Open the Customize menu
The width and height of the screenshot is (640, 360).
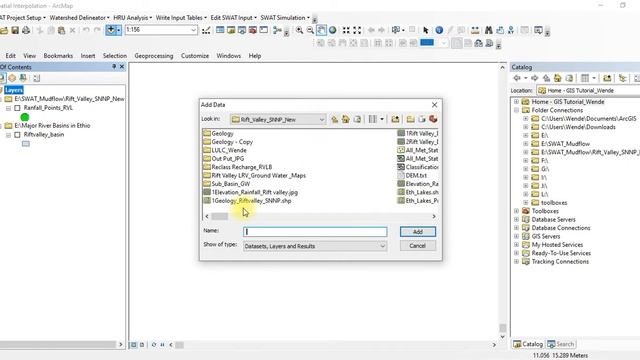click(x=195, y=56)
